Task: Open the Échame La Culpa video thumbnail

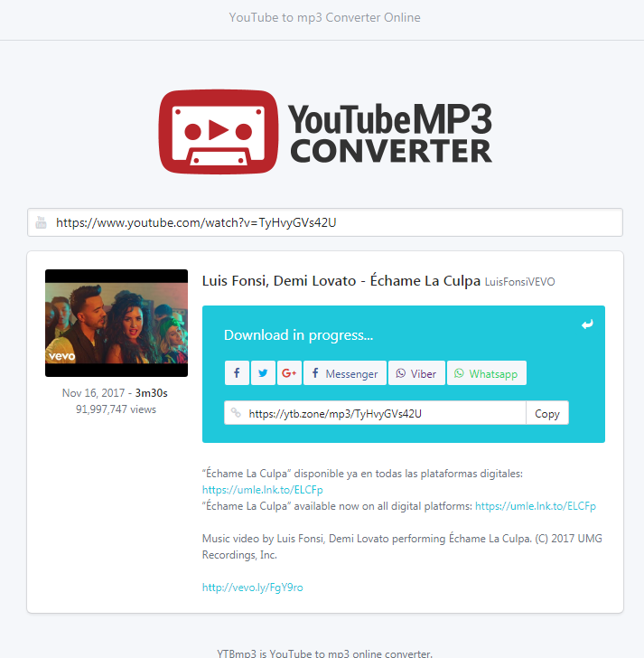Action: (117, 323)
